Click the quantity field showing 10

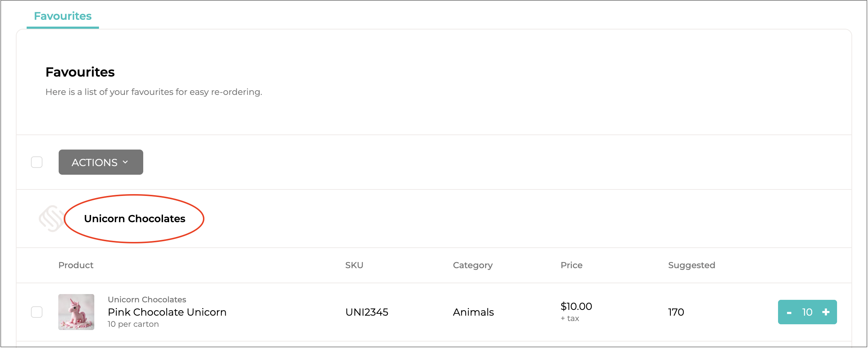[807, 312]
